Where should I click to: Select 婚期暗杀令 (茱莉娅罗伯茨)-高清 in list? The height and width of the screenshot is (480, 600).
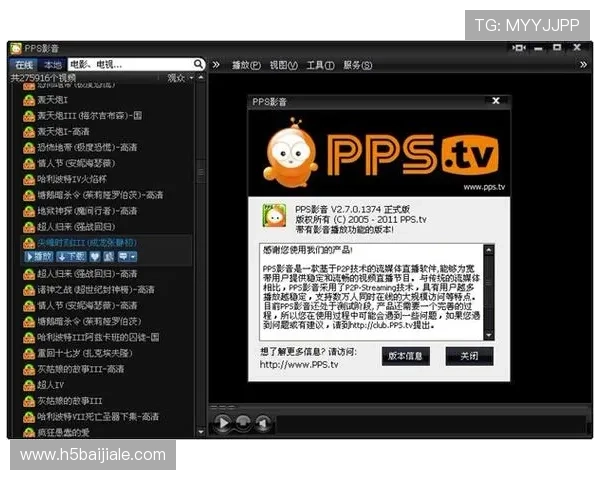[x=100, y=195]
